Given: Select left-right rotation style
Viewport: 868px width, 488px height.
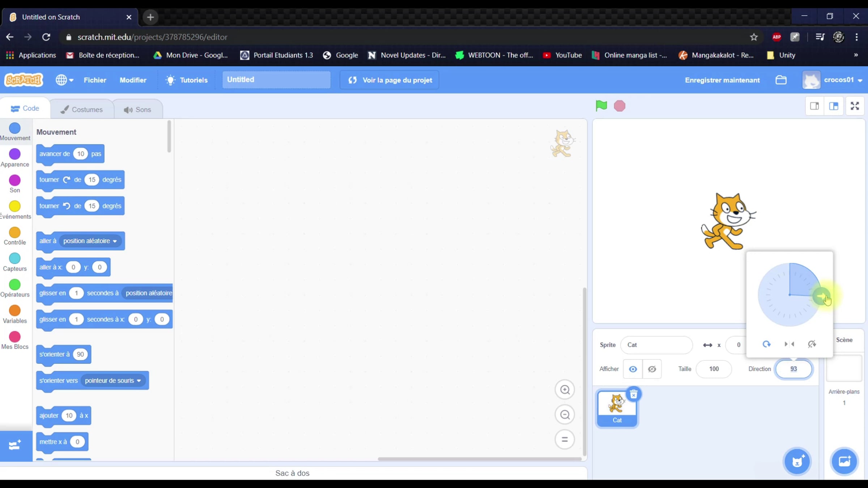Looking at the screenshot, I should 789,344.
